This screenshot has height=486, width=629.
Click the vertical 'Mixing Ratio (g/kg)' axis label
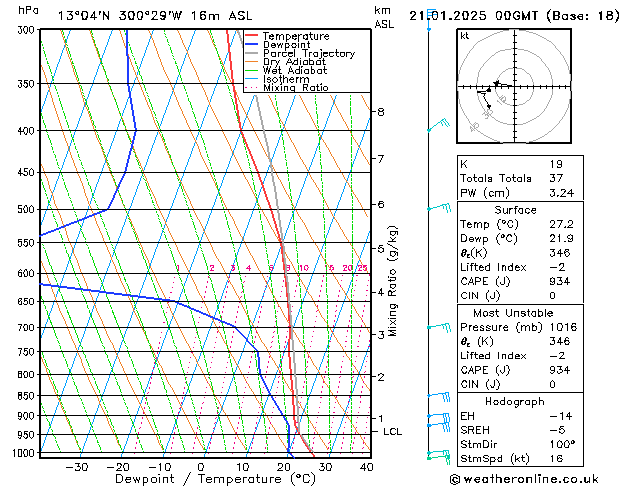[392, 281]
